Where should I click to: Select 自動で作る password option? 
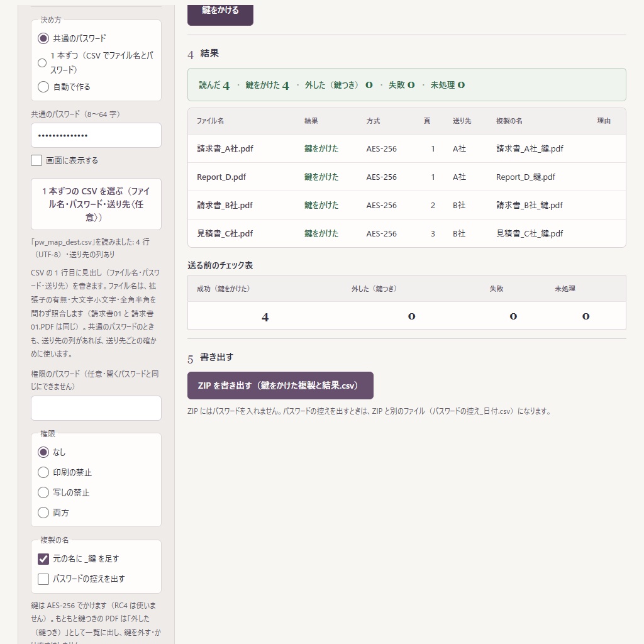(x=43, y=87)
